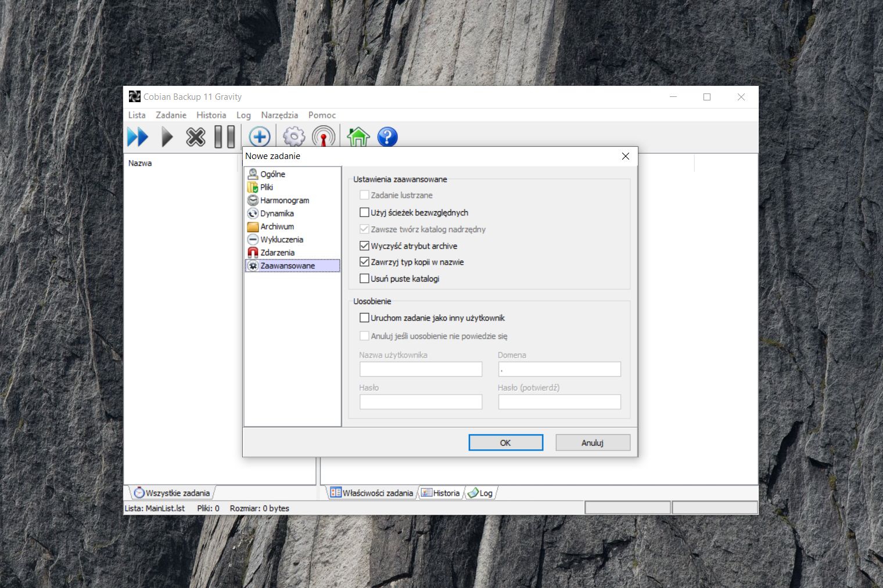
Task: Click the Pause icon in toolbar
Action: point(225,137)
